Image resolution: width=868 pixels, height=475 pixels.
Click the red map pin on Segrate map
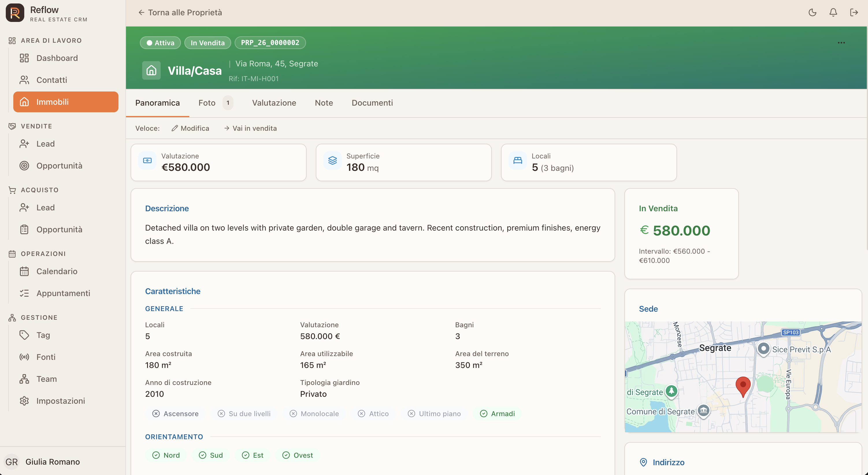[x=743, y=386]
